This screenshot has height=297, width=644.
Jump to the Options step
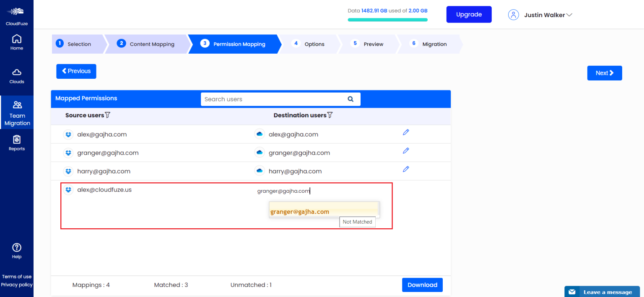309,44
